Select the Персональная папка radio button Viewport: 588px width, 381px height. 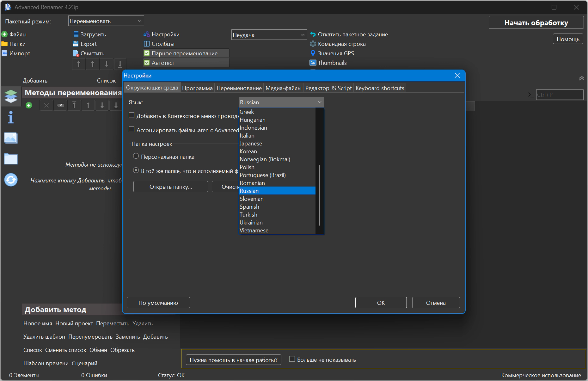pyautogui.click(x=136, y=156)
